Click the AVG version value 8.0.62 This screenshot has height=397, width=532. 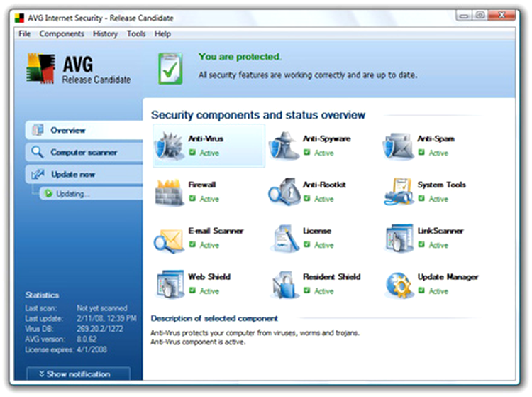click(x=87, y=339)
